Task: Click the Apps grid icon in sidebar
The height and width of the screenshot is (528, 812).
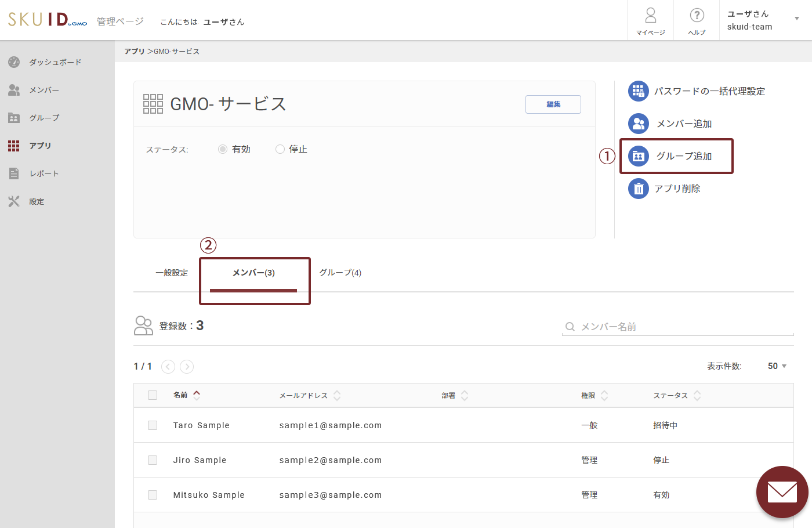Action: pyautogui.click(x=14, y=146)
